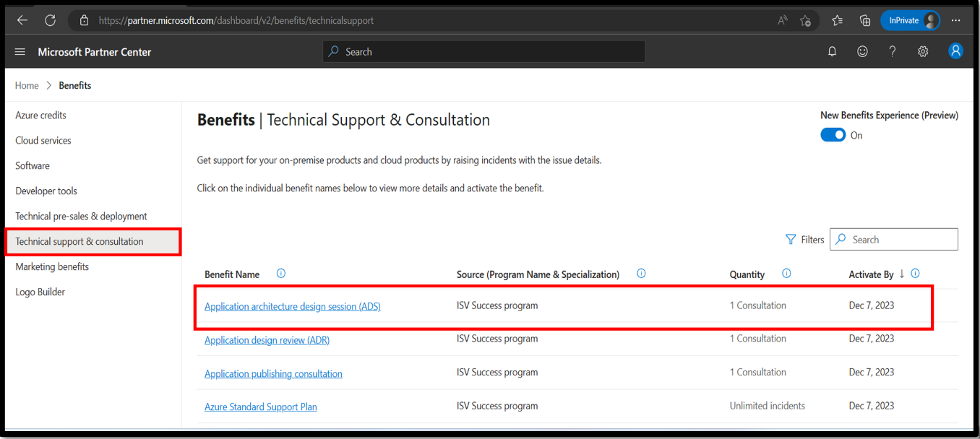Click info icon beside Activate By
This screenshot has height=439, width=980.
click(915, 274)
